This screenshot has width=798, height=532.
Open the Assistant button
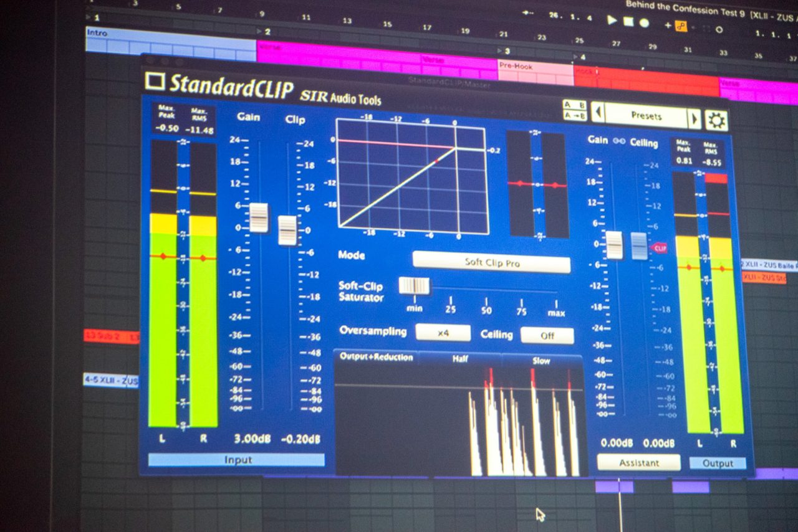point(639,462)
